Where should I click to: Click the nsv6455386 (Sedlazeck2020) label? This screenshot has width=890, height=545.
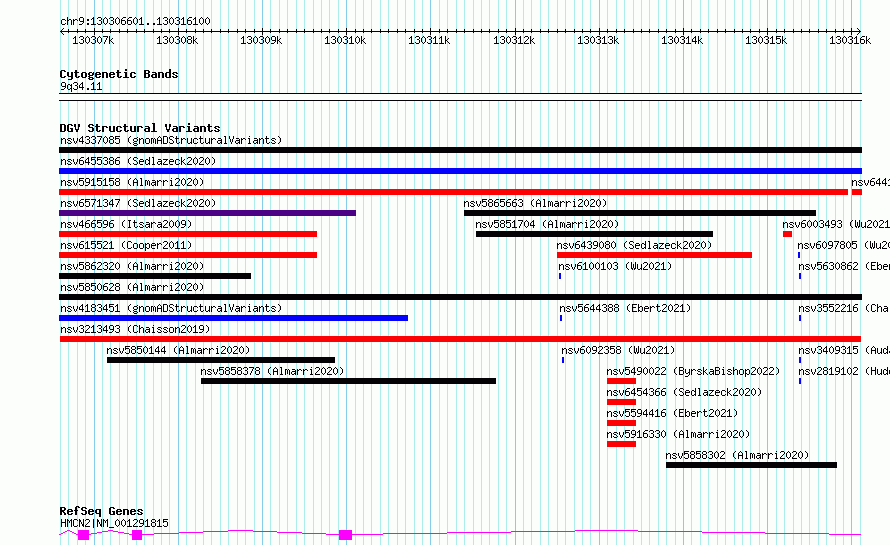point(138,161)
